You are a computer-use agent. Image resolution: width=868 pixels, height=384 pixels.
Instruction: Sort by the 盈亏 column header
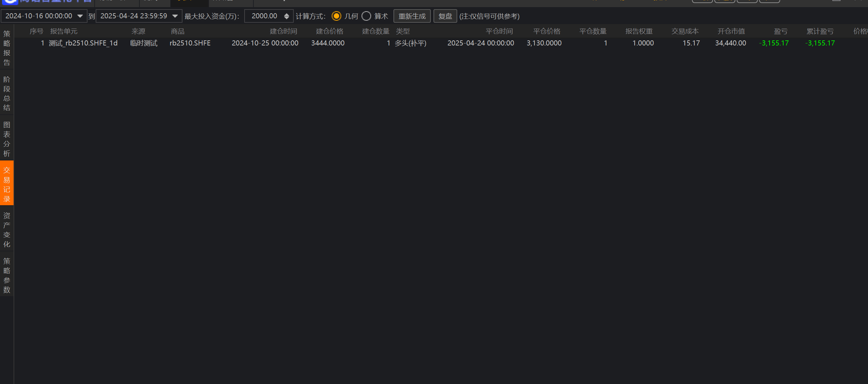(780, 31)
